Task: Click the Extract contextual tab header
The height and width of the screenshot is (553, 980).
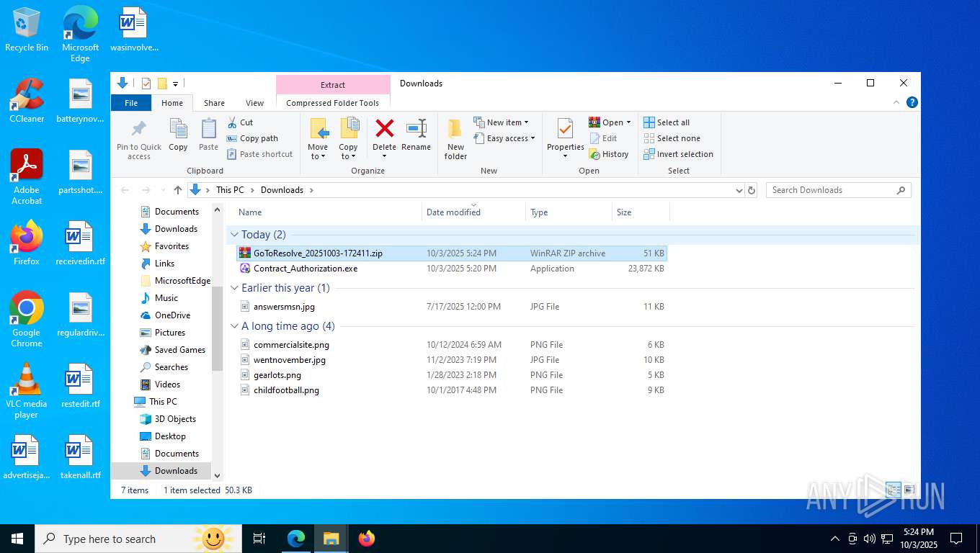Action: (x=333, y=84)
